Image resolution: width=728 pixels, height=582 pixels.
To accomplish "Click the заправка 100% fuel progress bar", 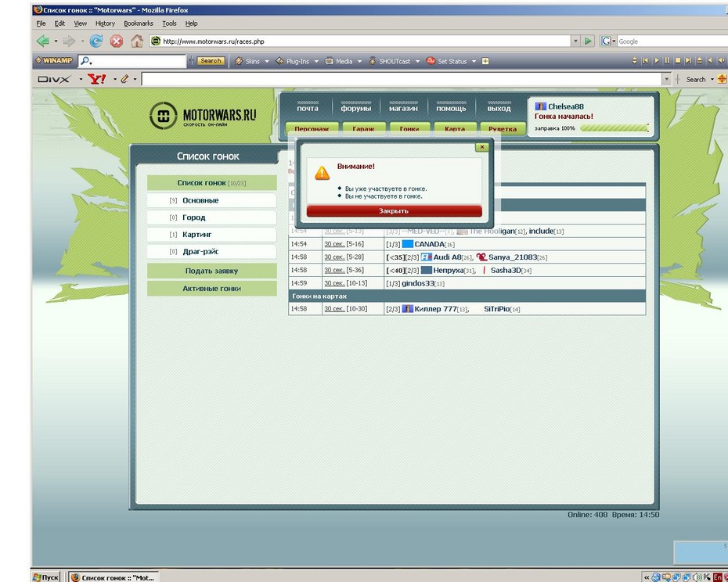I will 614,128.
